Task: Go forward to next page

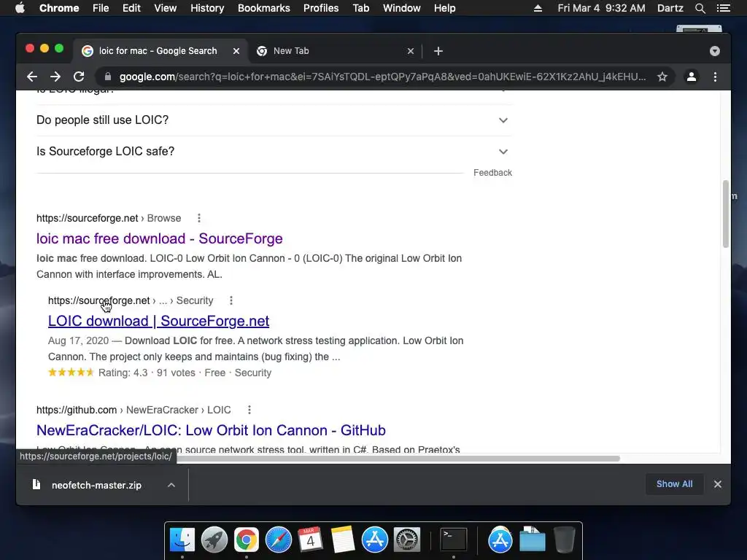Action: coord(55,77)
